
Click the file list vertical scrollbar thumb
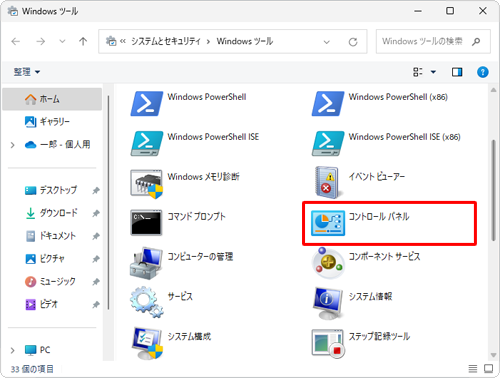pos(493,190)
